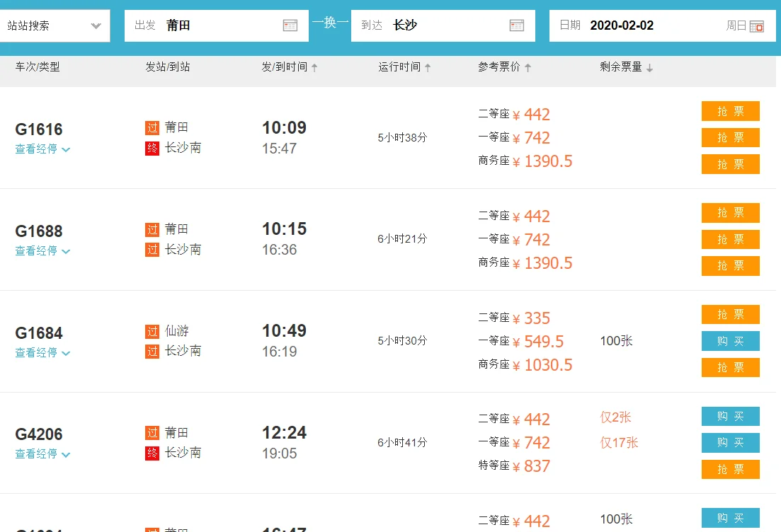Click the G1688 train number
The width and height of the screenshot is (781, 532).
(39, 231)
